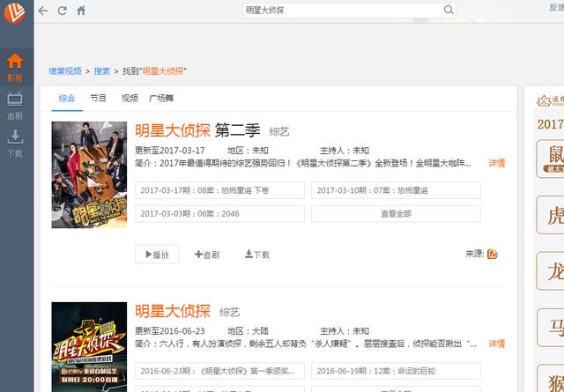Image resolution: width=564 pixels, height=392 pixels.
Task: Open 第二季 poster thumbnail
Action: point(89,174)
